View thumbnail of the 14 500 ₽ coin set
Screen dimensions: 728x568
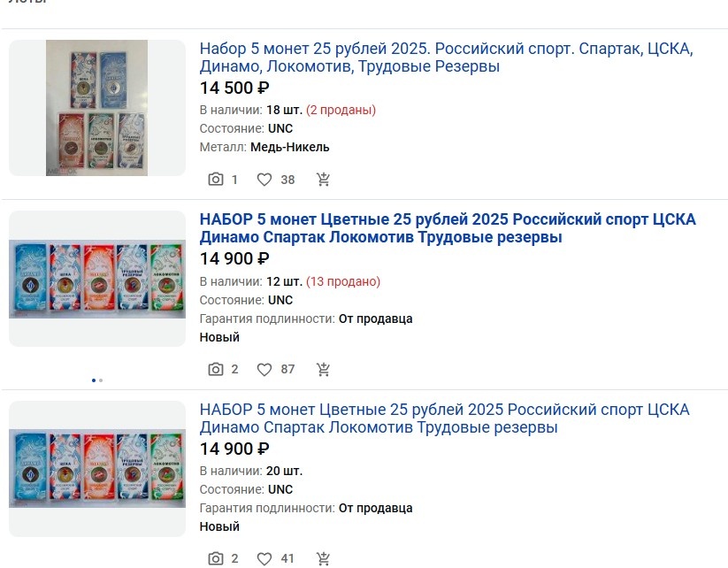[97, 108]
